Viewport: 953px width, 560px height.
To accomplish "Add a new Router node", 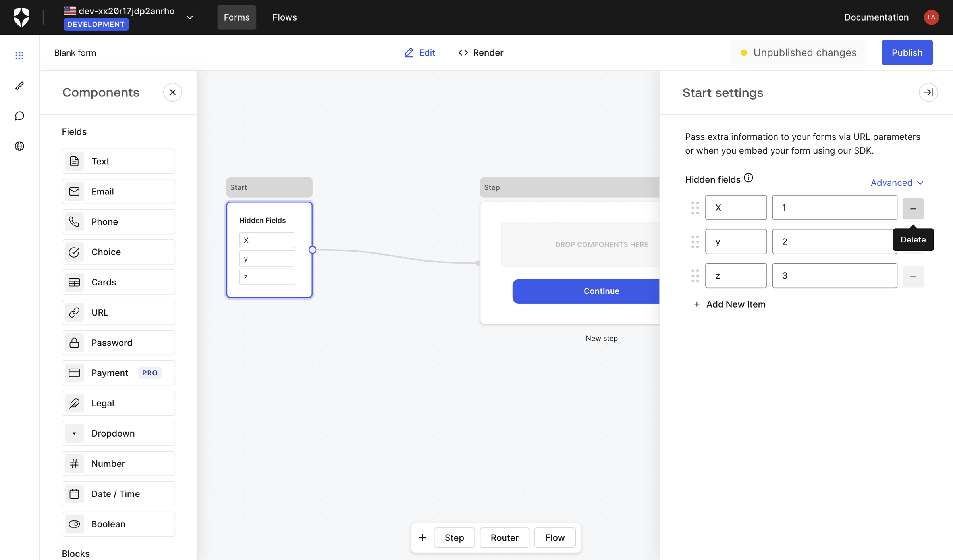I will 504,537.
